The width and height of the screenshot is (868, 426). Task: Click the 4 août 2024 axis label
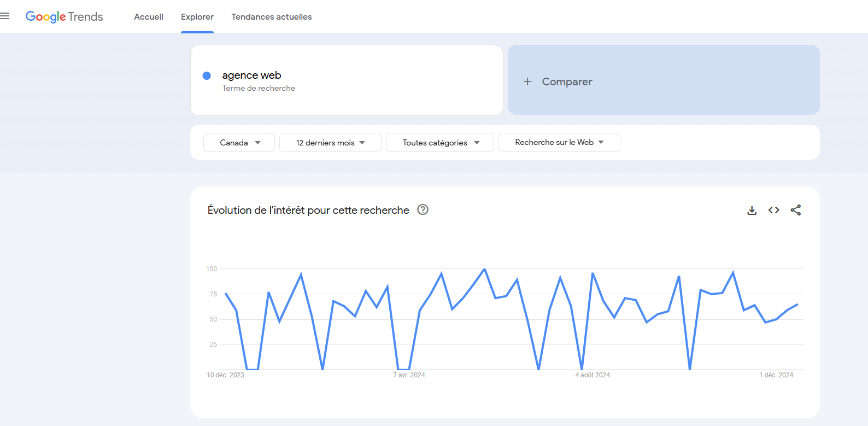pyautogui.click(x=593, y=375)
